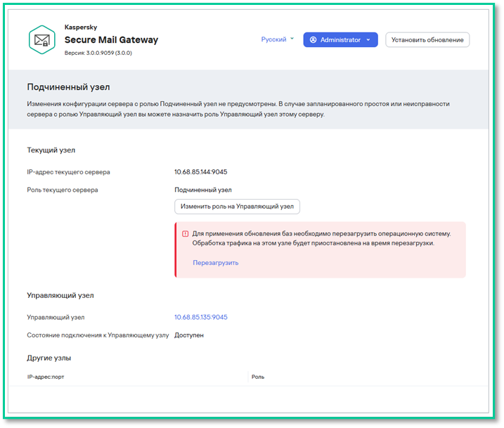Click the Kaspersky Secure Mail Gateway envelope logo
Image resolution: width=504 pixels, height=428 pixels.
pos(41,40)
